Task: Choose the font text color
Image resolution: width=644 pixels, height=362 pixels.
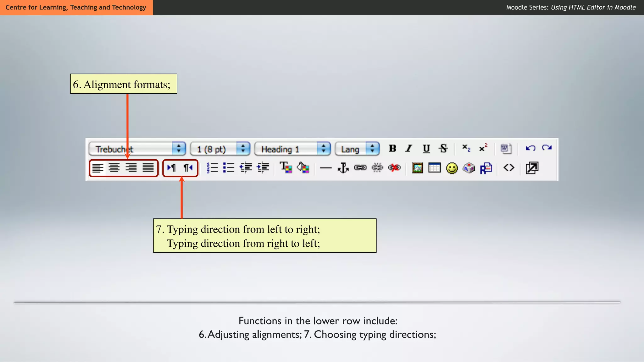Action: coord(286,168)
